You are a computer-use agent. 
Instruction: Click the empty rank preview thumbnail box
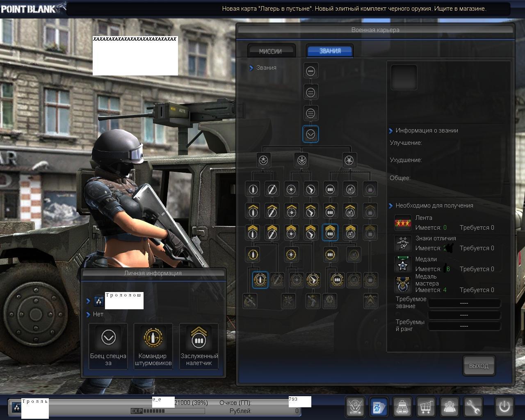(404, 77)
